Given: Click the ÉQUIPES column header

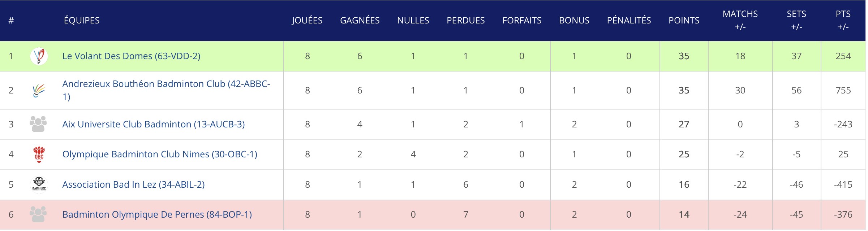Looking at the screenshot, I should [82, 21].
